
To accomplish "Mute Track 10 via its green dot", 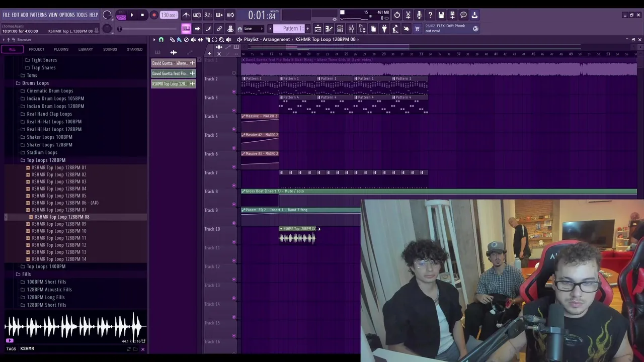I will tap(233, 242).
